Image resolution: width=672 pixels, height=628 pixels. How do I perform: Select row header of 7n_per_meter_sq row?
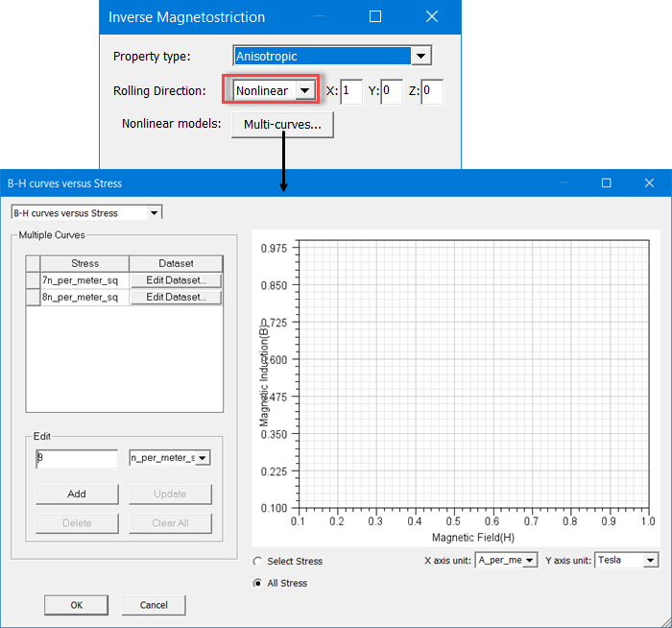point(33,280)
